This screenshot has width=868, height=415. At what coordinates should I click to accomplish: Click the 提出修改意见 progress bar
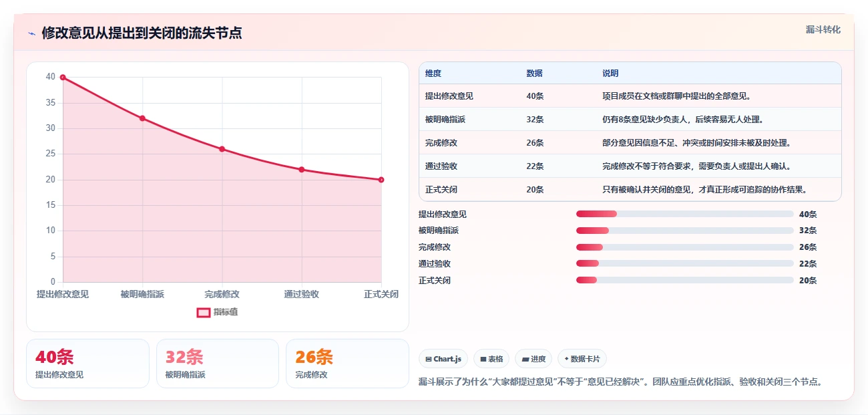tap(684, 214)
